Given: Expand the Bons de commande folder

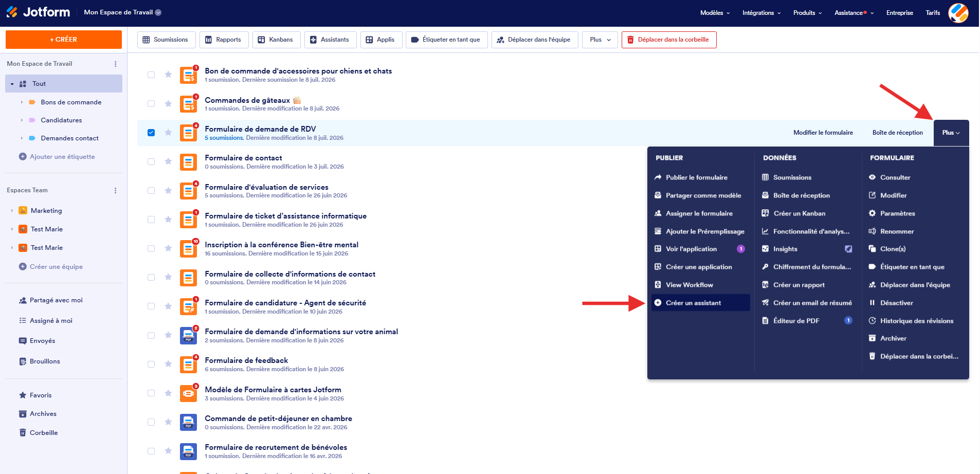Looking at the screenshot, I should tap(22, 102).
